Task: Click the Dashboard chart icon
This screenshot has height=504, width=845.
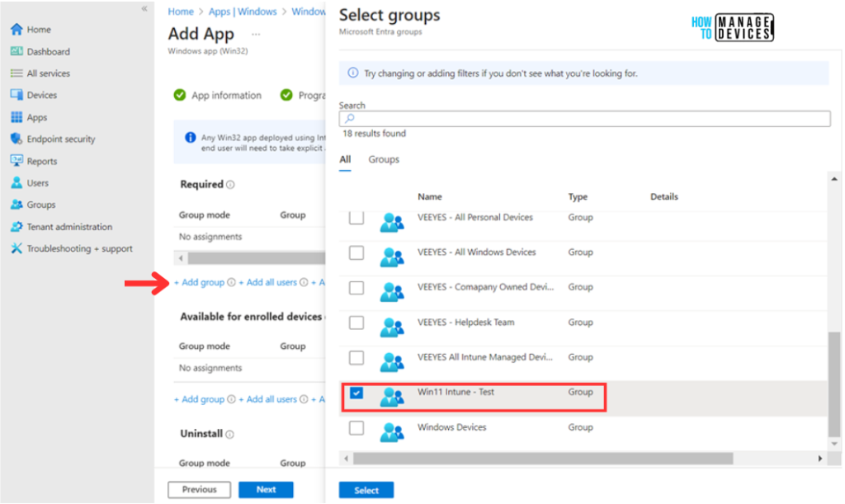Action: 17,51
